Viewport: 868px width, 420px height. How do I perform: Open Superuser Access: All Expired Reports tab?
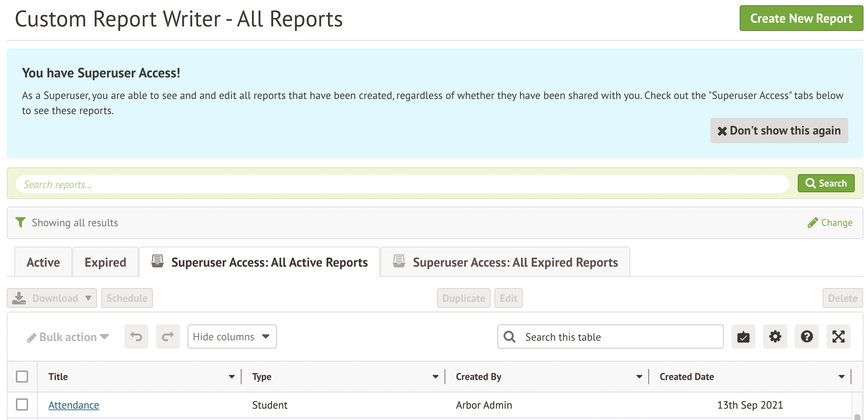tap(505, 262)
